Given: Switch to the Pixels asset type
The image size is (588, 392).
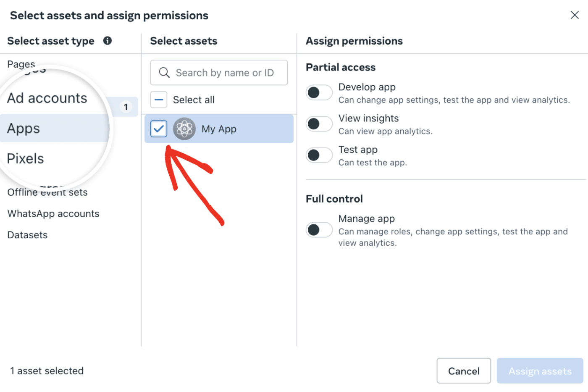Looking at the screenshot, I should (25, 158).
